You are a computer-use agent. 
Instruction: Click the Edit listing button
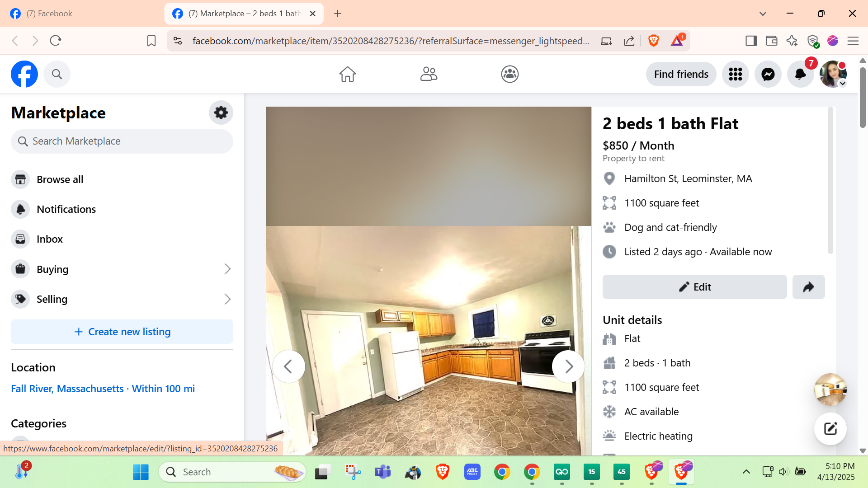pos(694,287)
